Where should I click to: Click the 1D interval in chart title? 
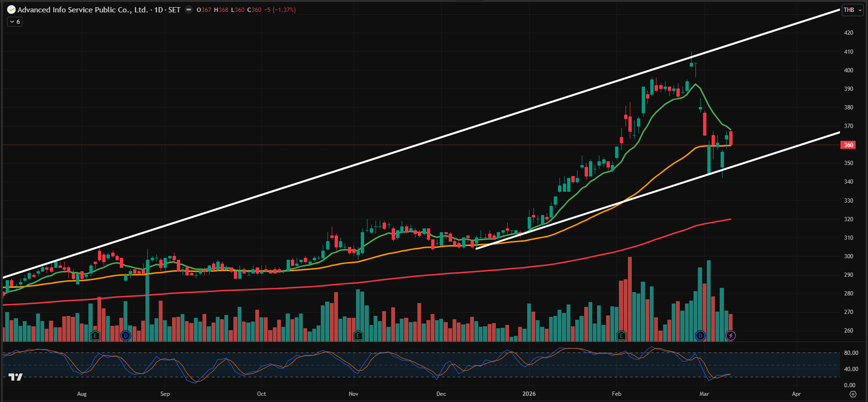pos(158,10)
